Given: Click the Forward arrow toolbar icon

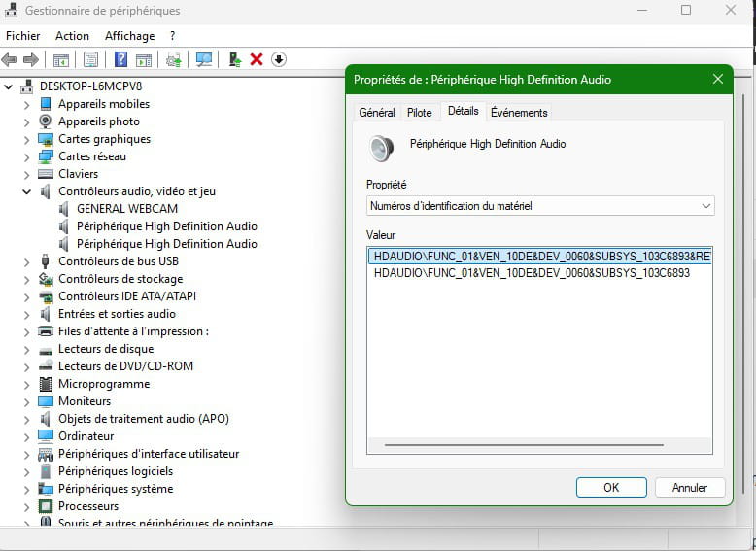Looking at the screenshot, I should click(x=31, y=60).
